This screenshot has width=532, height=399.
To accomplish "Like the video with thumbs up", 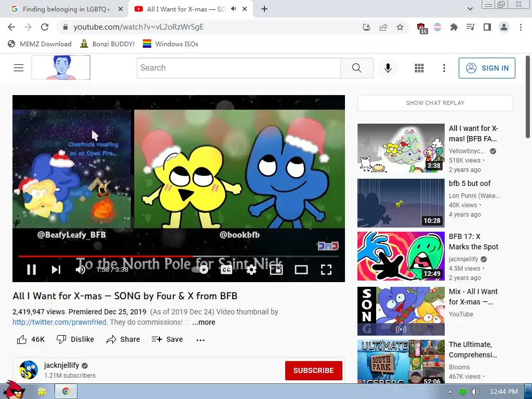I will coord(31,339).
